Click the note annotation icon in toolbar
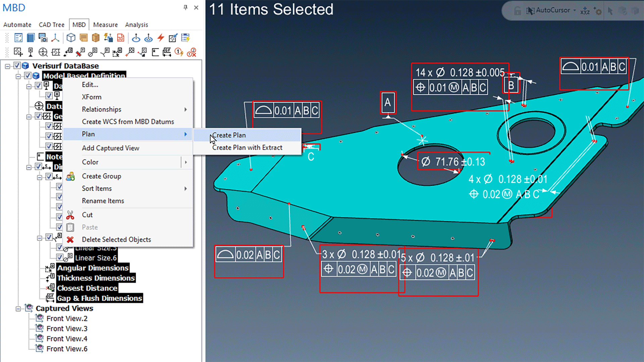 [x=155, y=52]
